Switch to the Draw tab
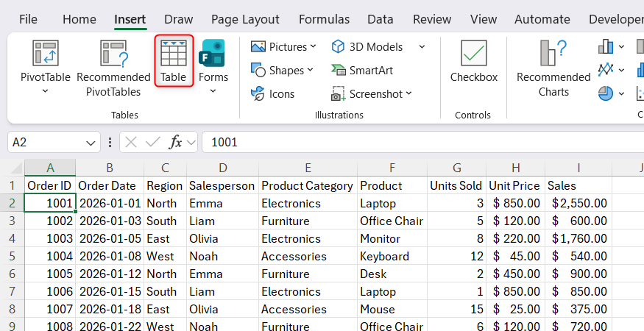This screenshot has height=331, width=644. tap(178, 19)
